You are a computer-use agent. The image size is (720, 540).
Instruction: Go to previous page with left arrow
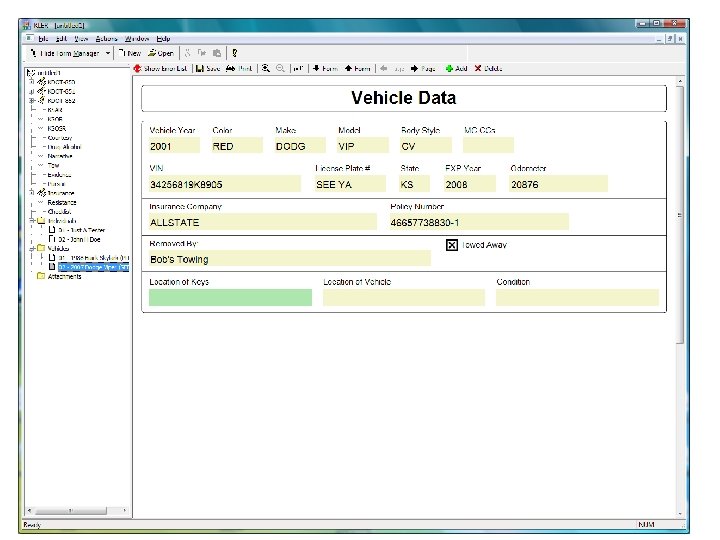pos(384,68)
